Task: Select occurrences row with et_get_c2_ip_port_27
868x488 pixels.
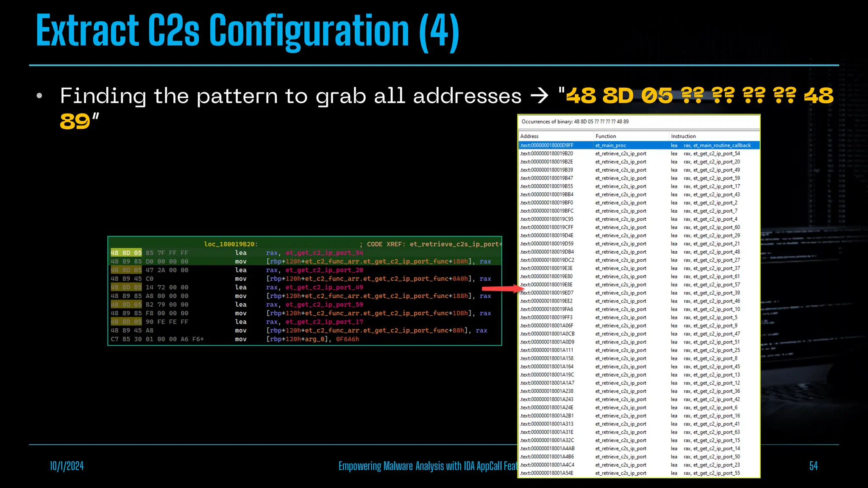Action: (639, 260)
